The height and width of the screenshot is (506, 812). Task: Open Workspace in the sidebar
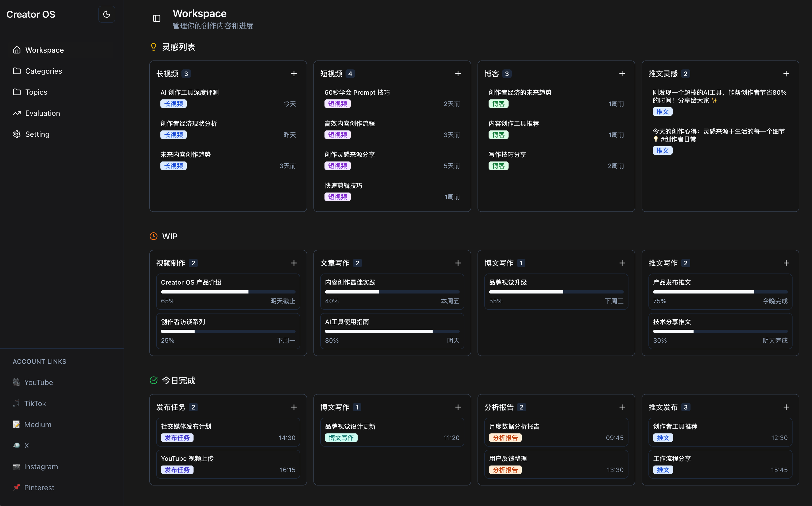(x=62, y=50)
